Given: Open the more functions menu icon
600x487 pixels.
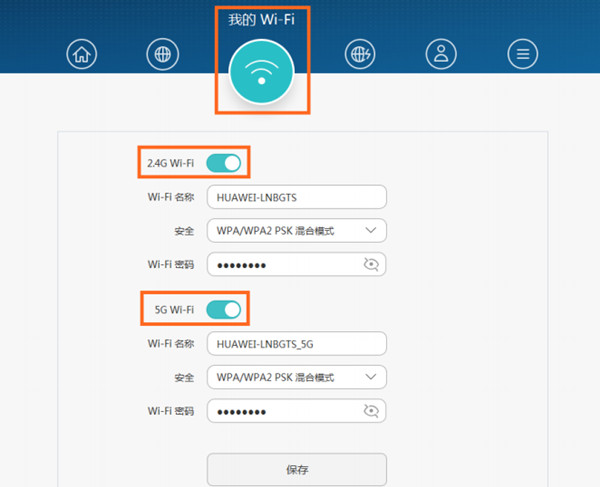Looking at the screenshot, I should point(521,54).
